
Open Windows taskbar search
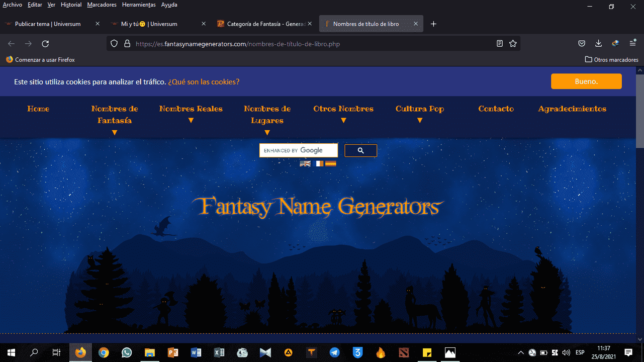point(34,352)
